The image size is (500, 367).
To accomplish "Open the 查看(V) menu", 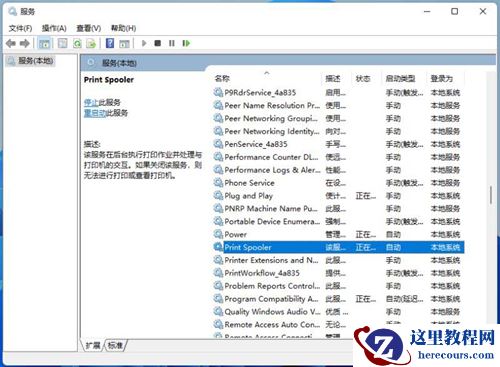I will tap(89, 28).
